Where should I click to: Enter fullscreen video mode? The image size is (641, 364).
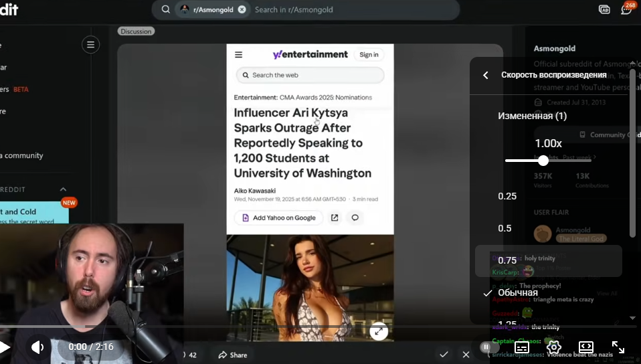[618, 347]
